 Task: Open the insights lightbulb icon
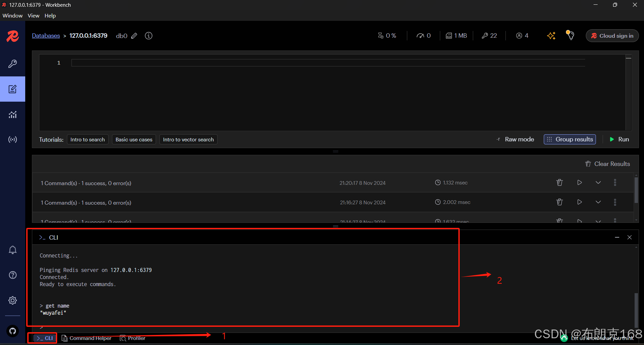click(570, 35)
